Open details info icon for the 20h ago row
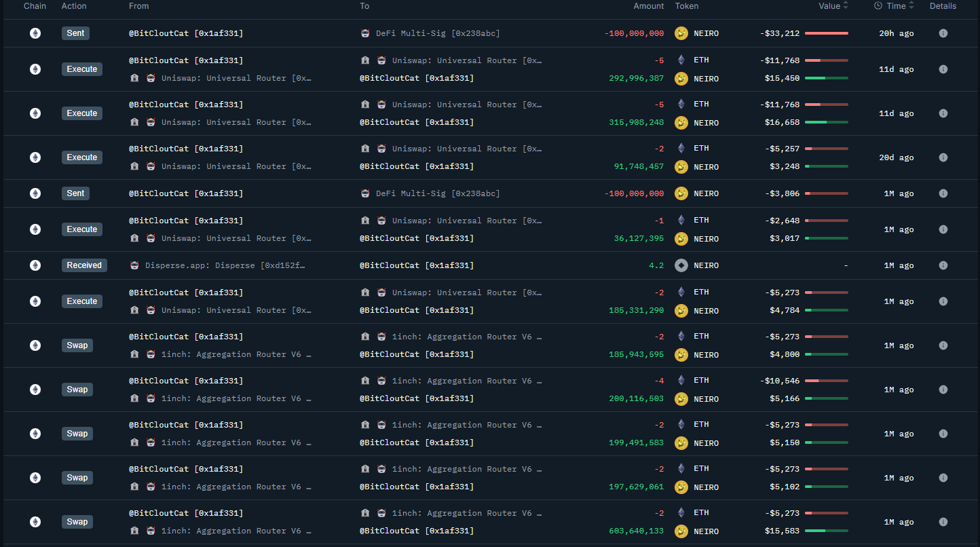The width and height of the screenshot is (980, 547). click(x=943, y=33)
